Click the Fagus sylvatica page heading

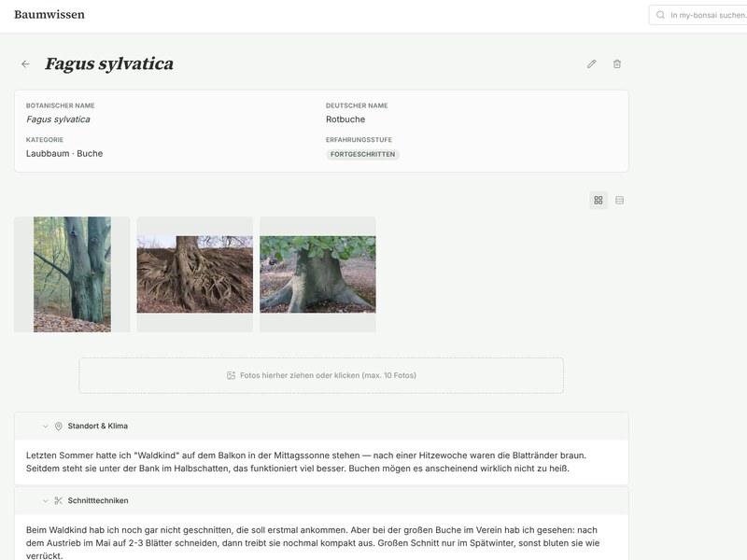(x=109, y=63)
